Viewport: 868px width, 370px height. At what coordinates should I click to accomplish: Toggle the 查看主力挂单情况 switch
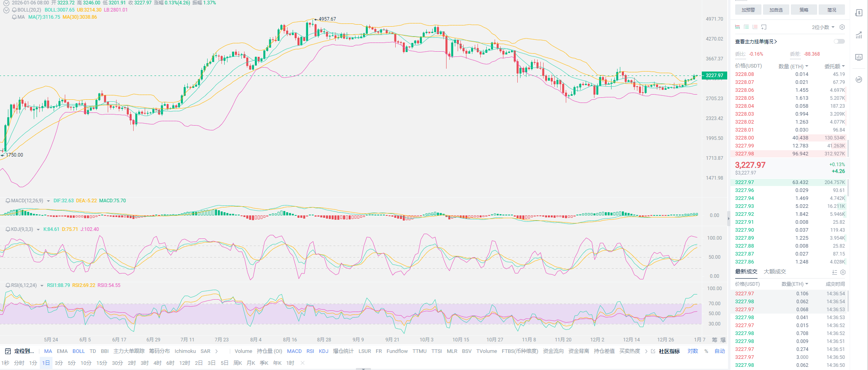coord(839,41)
